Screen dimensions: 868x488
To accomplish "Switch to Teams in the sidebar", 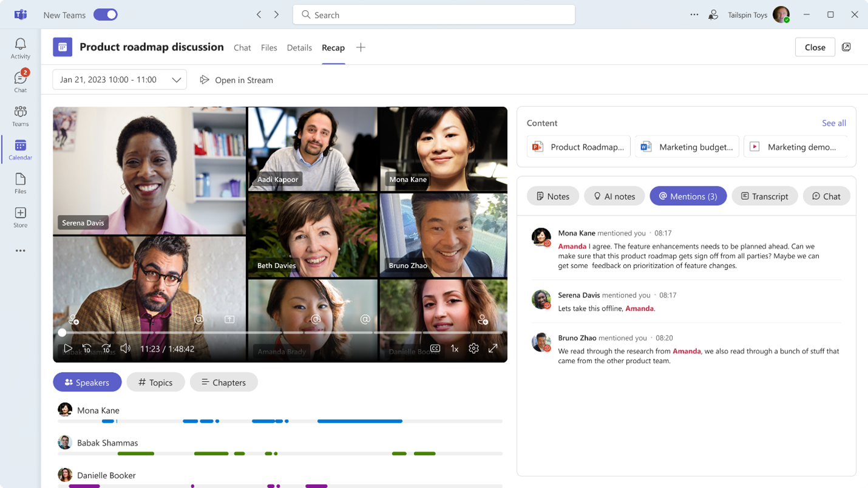I will pos(20,115).
